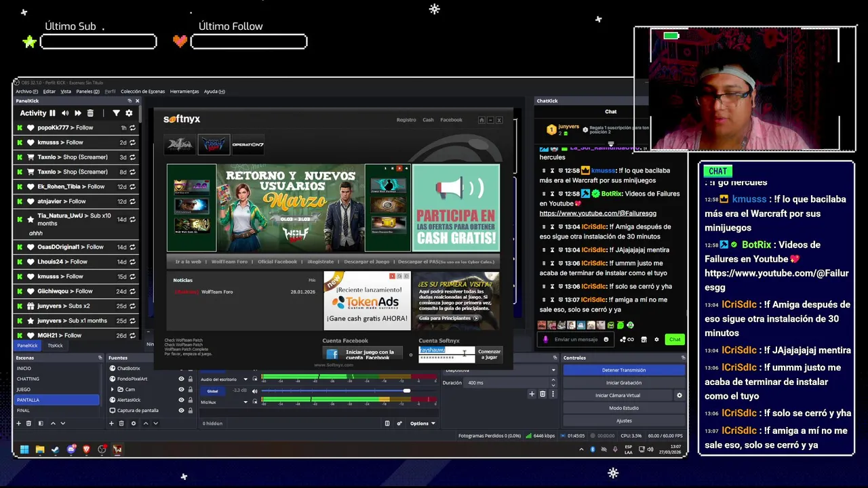The image size is (868, 488).
Task: Click the Detener Transmisión button
Action: pos(624,370)
